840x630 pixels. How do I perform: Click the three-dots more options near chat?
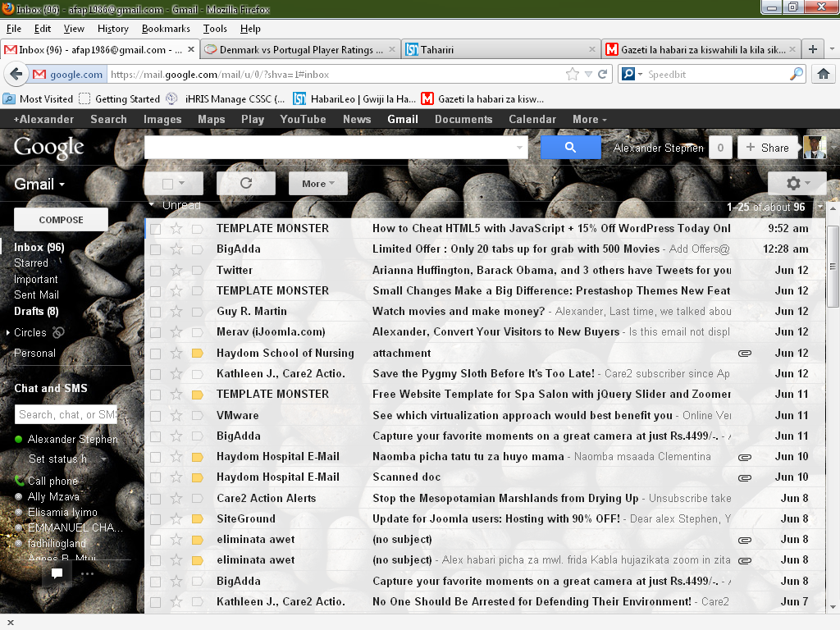(x=87, y=573)
